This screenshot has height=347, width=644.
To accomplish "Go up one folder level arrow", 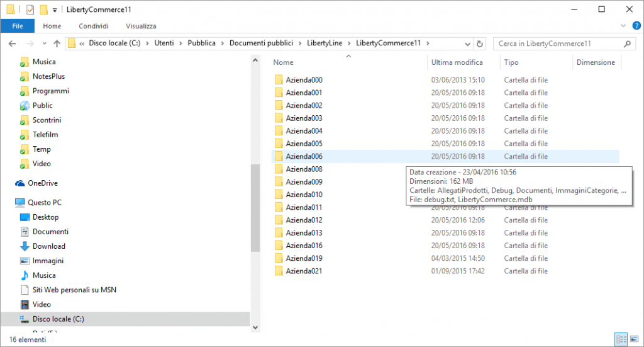I will 57,43.
